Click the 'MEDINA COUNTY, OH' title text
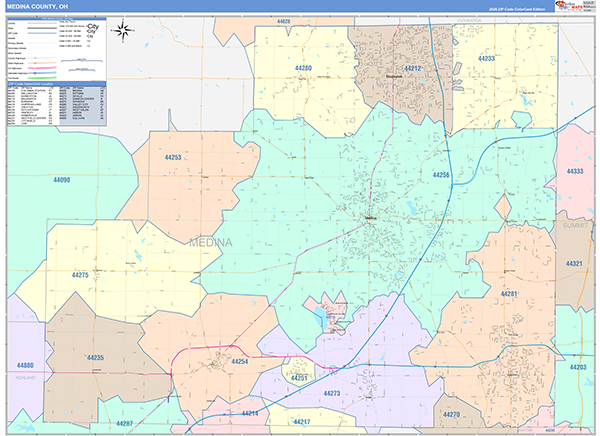Screen dimensions: 600x436 (38, 7)
